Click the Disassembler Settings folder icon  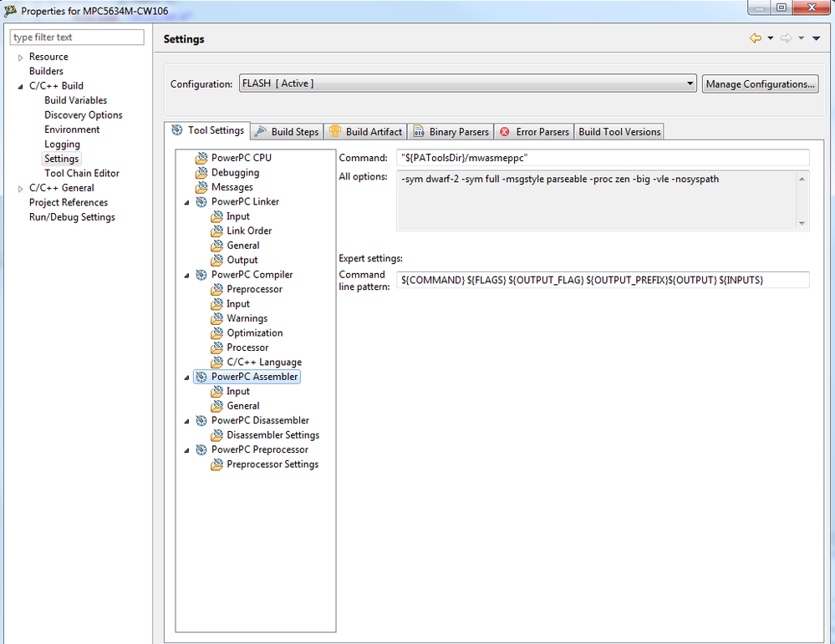pos(216,435)
